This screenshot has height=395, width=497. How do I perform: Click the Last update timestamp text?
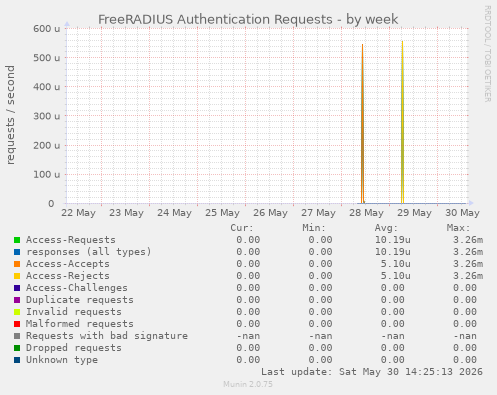pos(372,372)
